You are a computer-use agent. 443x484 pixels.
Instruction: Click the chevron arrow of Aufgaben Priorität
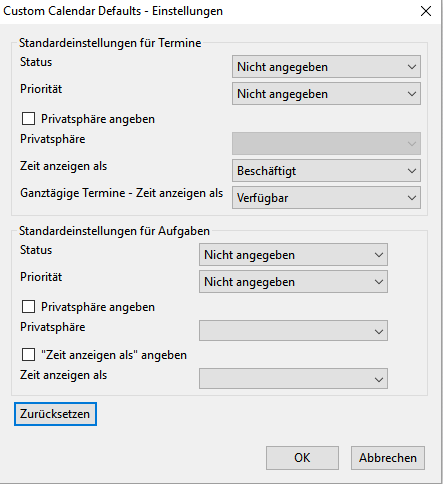point(379,282)
